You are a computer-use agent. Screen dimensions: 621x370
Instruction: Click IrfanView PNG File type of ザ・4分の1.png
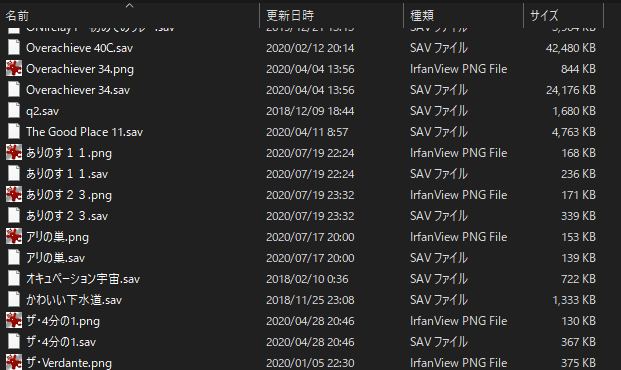tap(458, 321)
